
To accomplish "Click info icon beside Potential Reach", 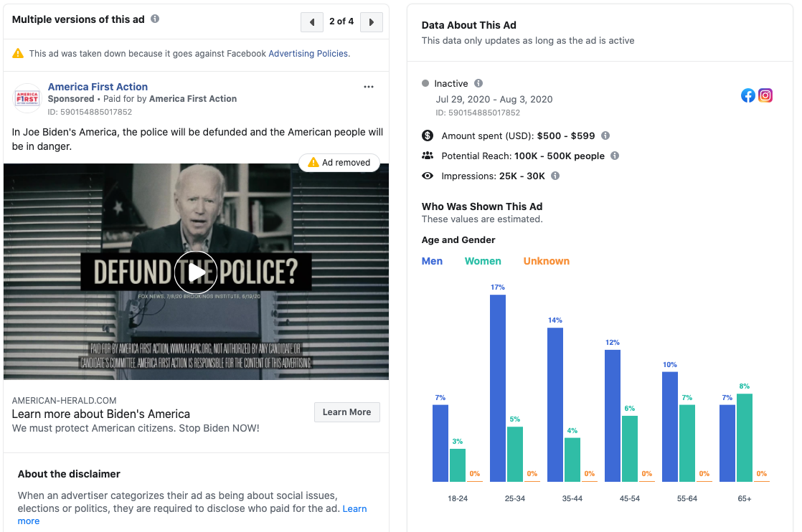I will coord(615,156).
